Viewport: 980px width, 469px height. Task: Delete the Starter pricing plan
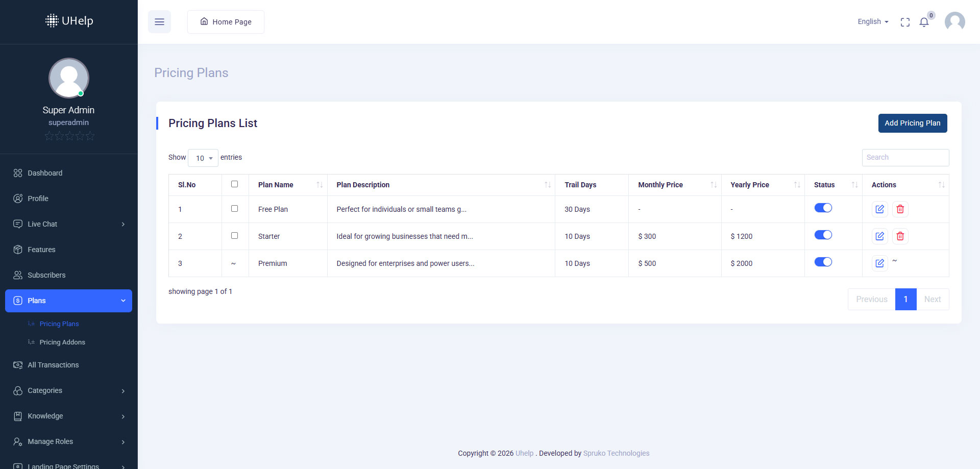pos(900,236)
